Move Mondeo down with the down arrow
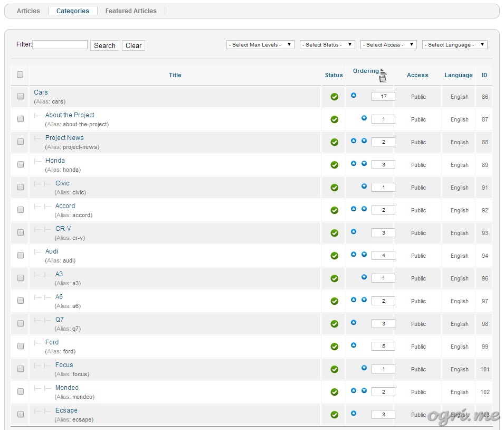Image resolution: width=504 pixels, height=430 pixels. tap(364, 390)
